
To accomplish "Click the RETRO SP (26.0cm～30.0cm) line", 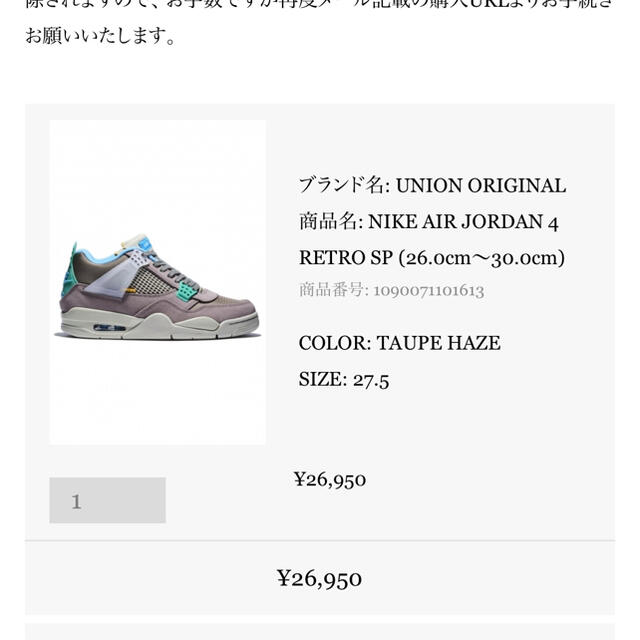I will 432,258.
